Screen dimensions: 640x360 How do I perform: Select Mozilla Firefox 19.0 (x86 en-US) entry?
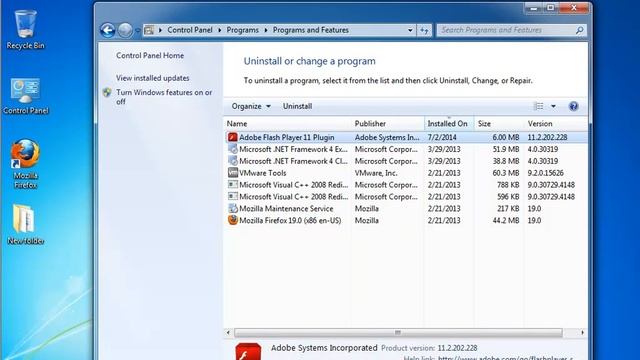[x=290, y=220]
